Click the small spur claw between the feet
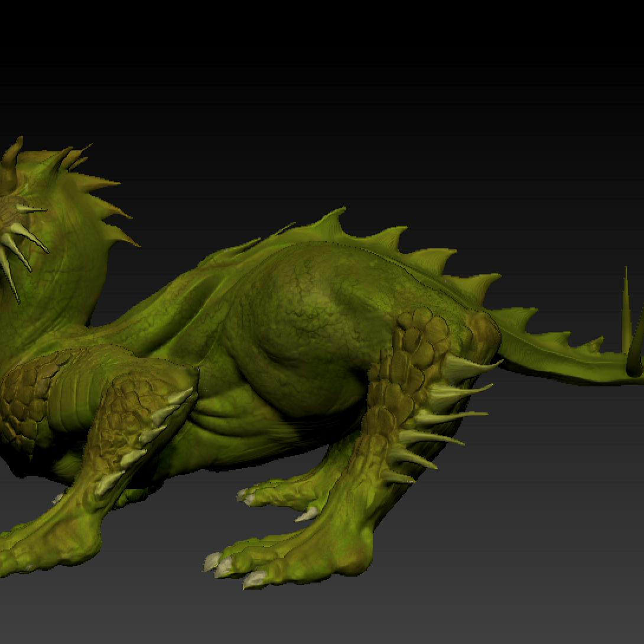Screen dimensions: 644x644 tap(307, 514)
